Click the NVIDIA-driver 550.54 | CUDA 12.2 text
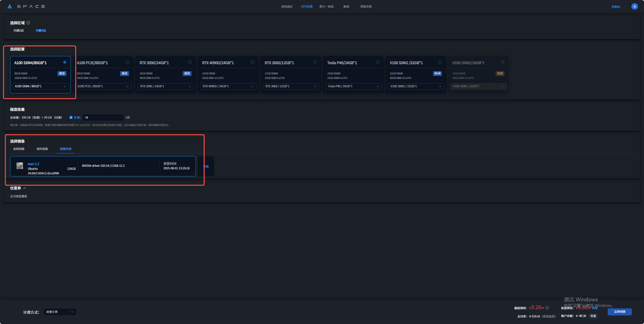Viewport: 644px width, 324px height. [x=103, y=166]
